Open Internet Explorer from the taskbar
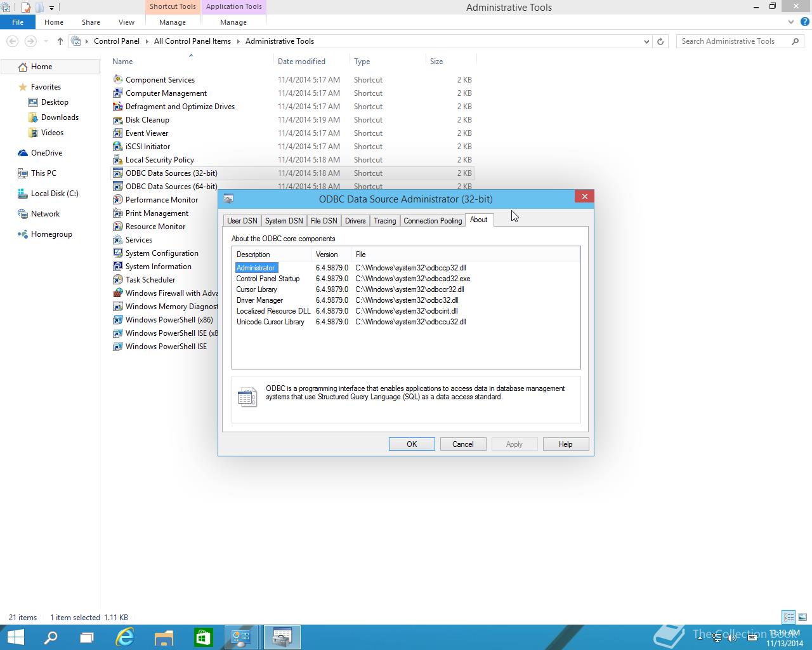 point(125,637)
